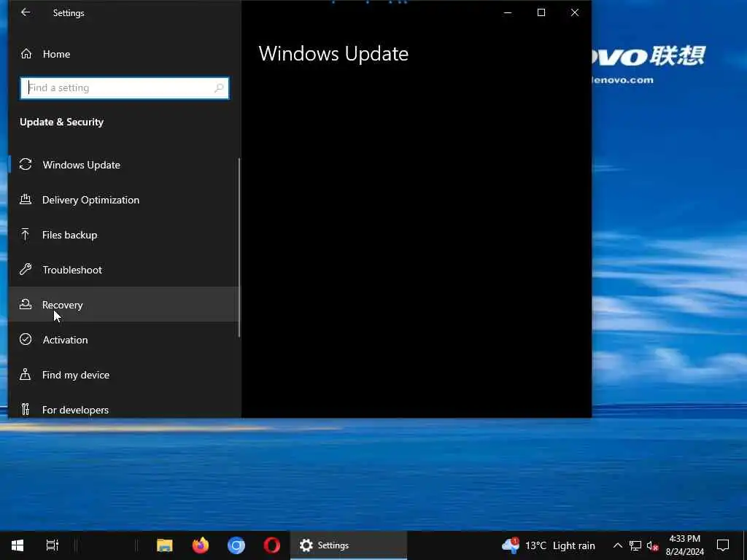Viewport: 747px width, 560px height.
Task: Open Task View from taskbar
Action: click(x=53, y=545)
